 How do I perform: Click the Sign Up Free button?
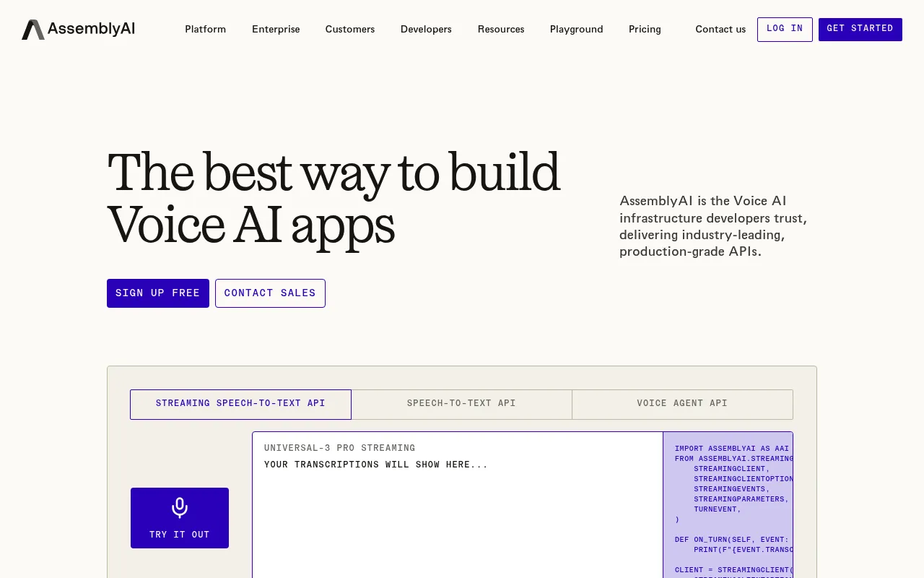click(158, 293)
